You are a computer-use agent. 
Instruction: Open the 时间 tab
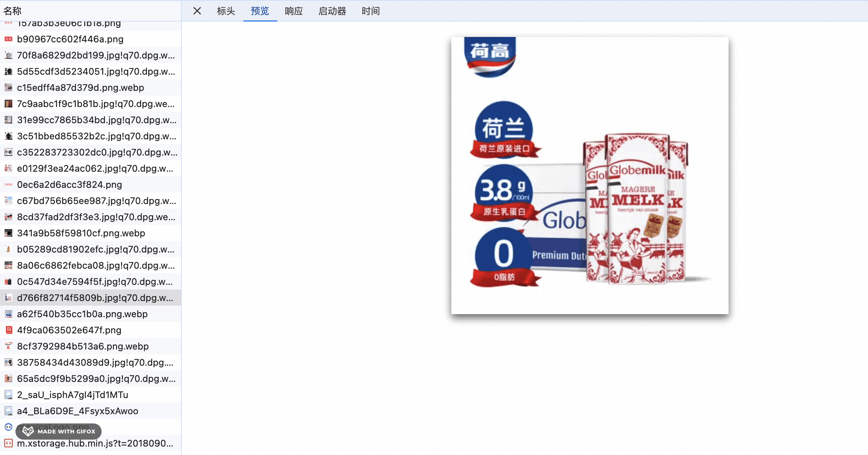click(x=370, y=11)
